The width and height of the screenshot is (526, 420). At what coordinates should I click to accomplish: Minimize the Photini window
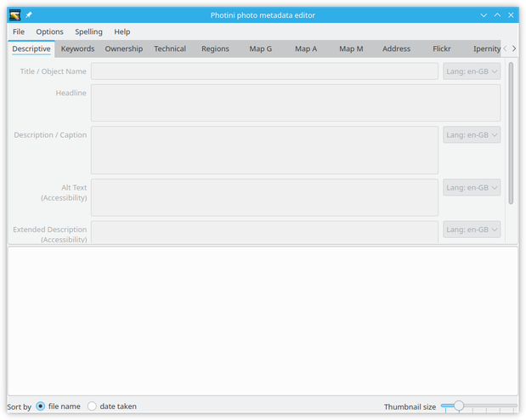[x=484, y=15]
